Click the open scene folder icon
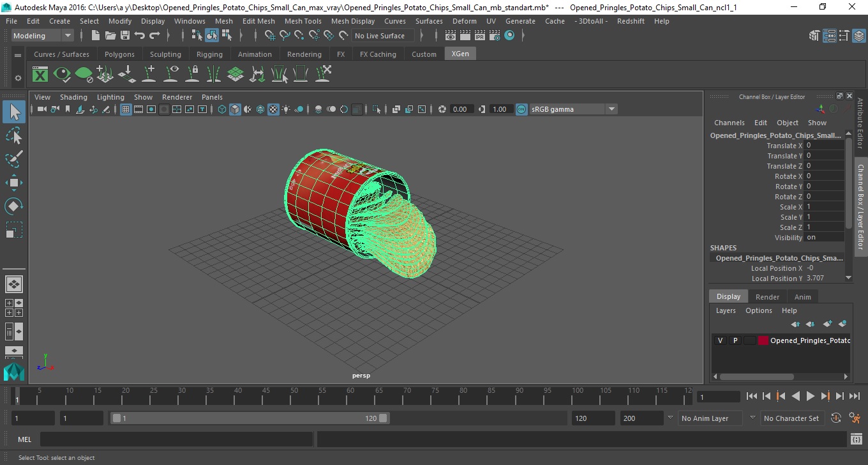 coord(110,36)
